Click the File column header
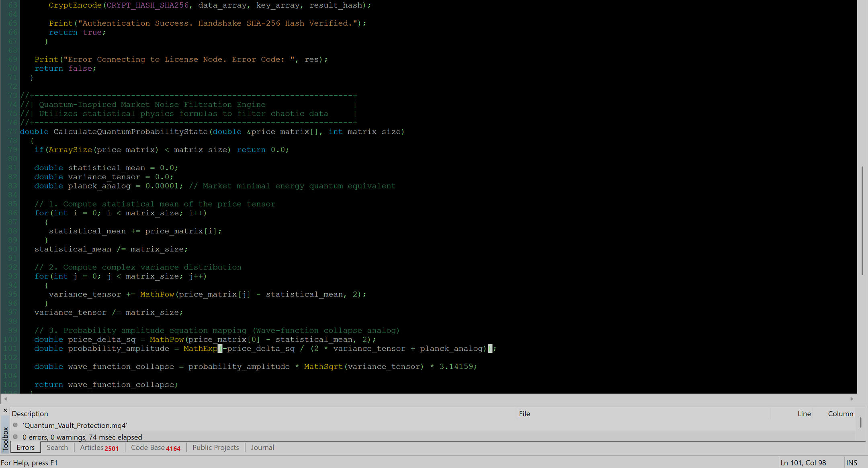 point(524,414)
